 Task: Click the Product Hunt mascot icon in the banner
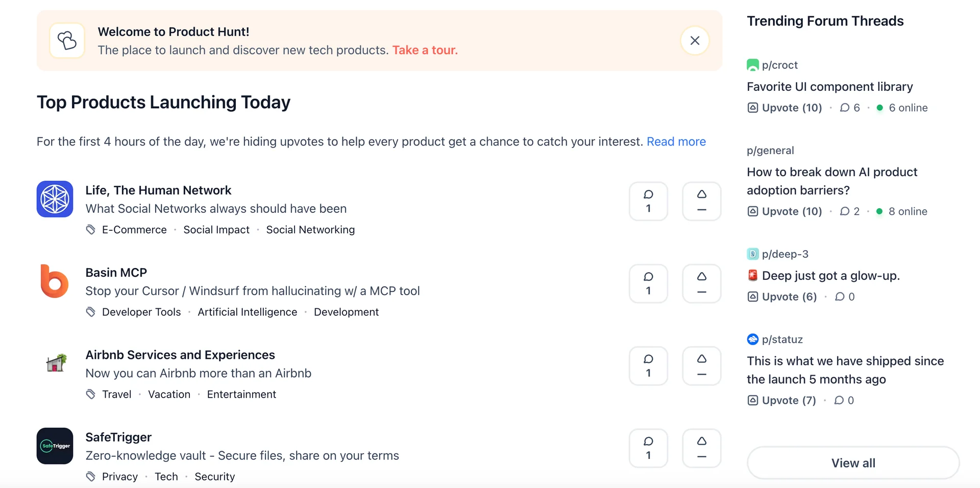[67, 40]
